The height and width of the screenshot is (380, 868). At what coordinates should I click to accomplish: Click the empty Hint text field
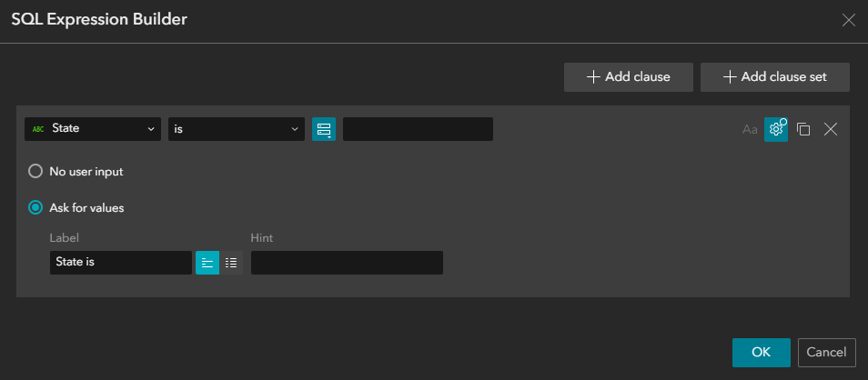click(x=347, y=263)
